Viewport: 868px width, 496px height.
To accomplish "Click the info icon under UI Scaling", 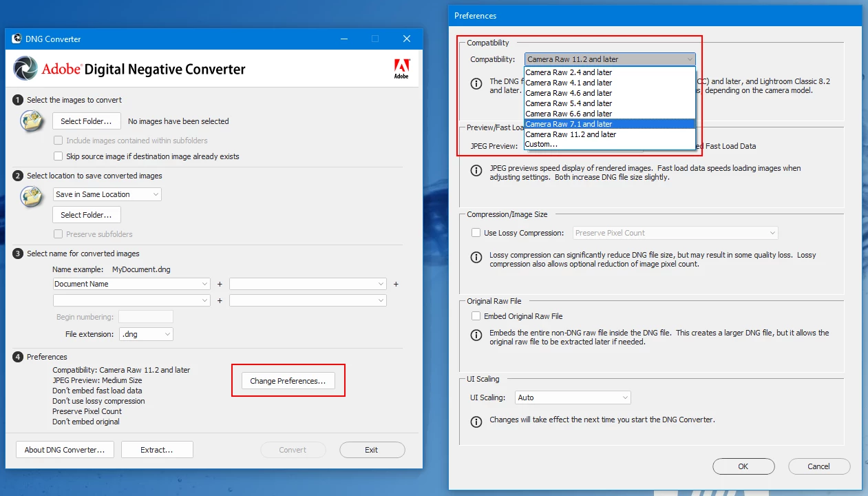I will (x=476, y=422).
